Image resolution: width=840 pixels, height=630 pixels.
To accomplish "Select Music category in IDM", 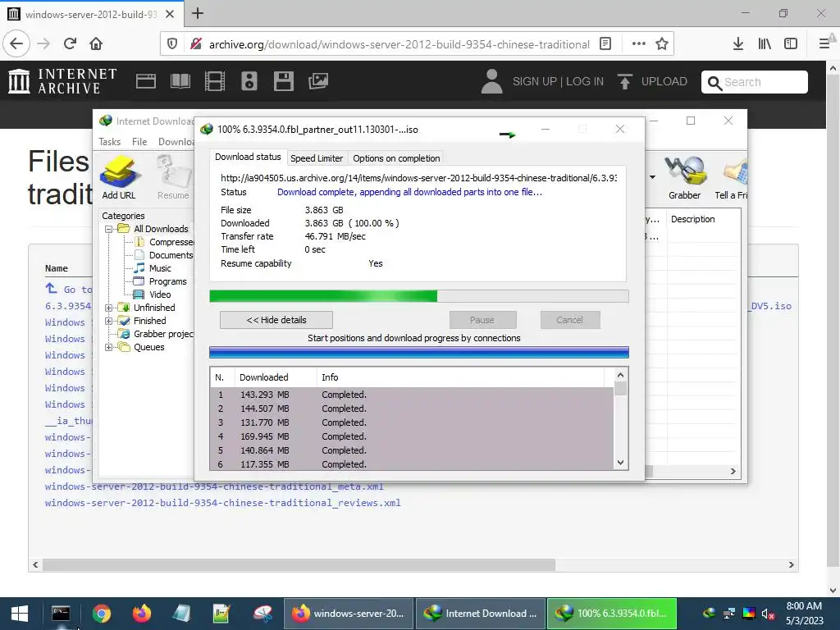I will point(153,268).
